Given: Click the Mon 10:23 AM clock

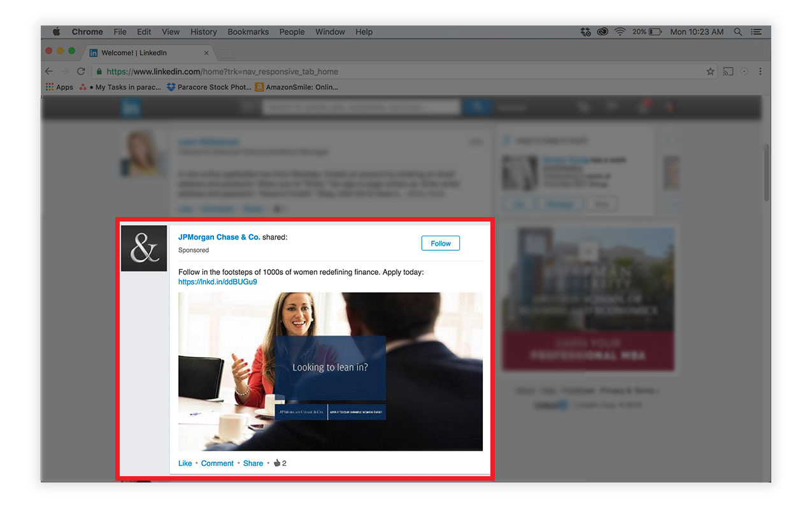Looking at the screenshot, I should tap(697, 32).
